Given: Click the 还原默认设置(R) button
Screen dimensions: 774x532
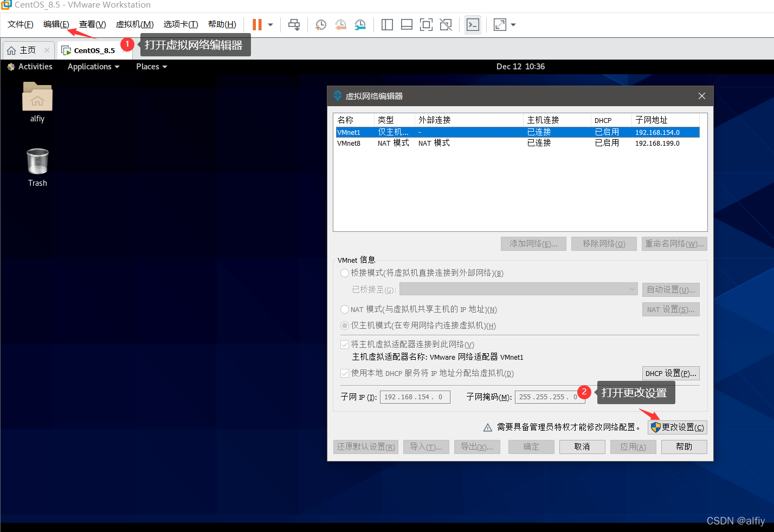Looking at the screenshot, I should pos(366,447).
